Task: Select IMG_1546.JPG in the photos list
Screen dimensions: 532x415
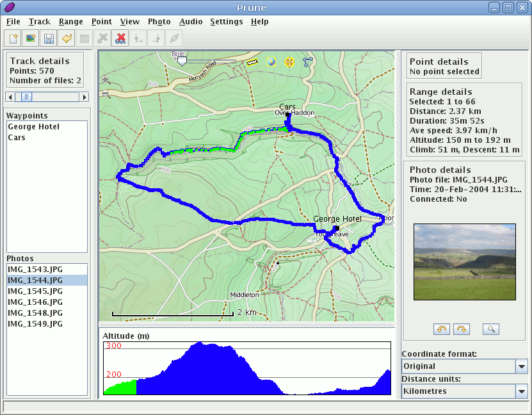Action: pyautogui.click(x=35, y=302)
